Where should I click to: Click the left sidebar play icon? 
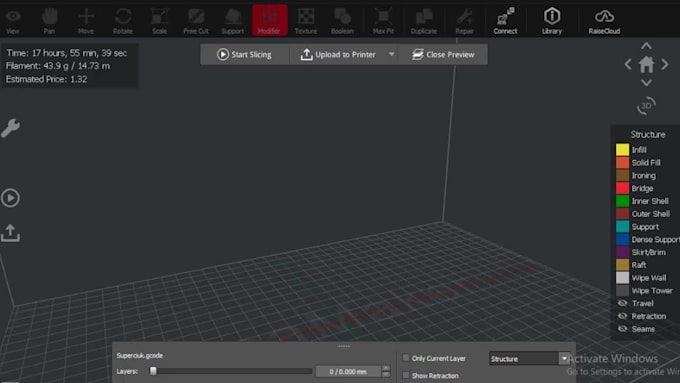coord(10,198)
